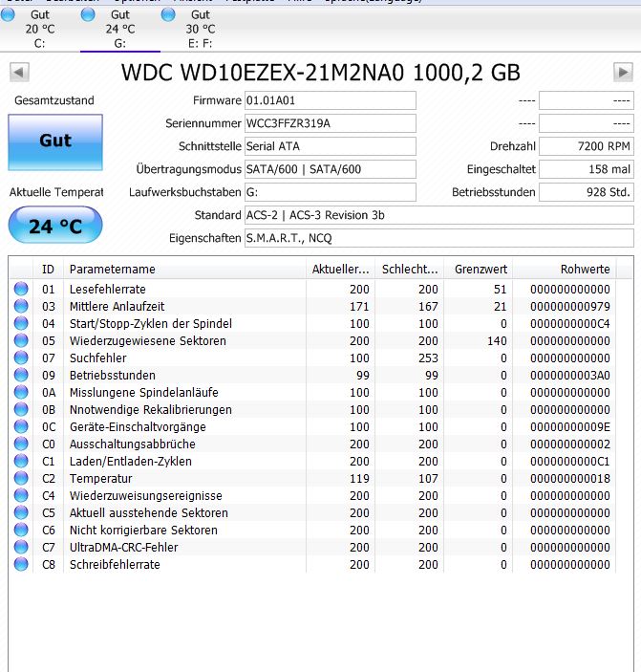641x672 pixels.
Task: Select the E: F: drive tab
Action: click(201, 29)
